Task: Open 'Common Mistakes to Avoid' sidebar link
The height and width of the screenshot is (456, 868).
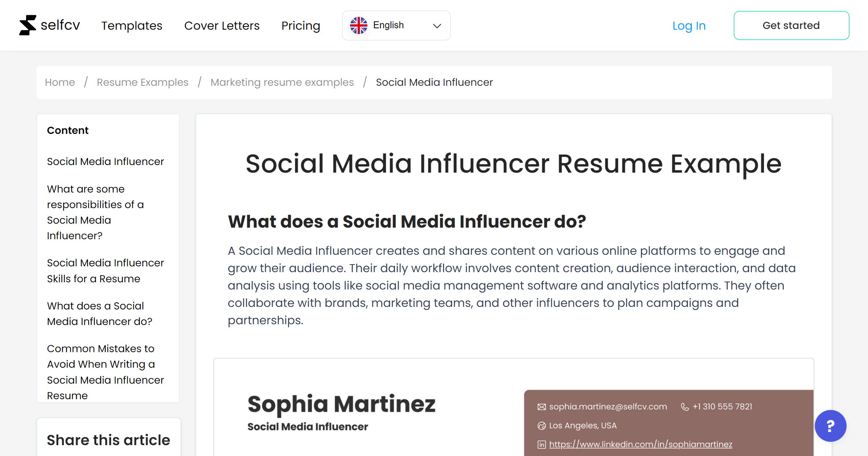Action: (x=105, y=372)
